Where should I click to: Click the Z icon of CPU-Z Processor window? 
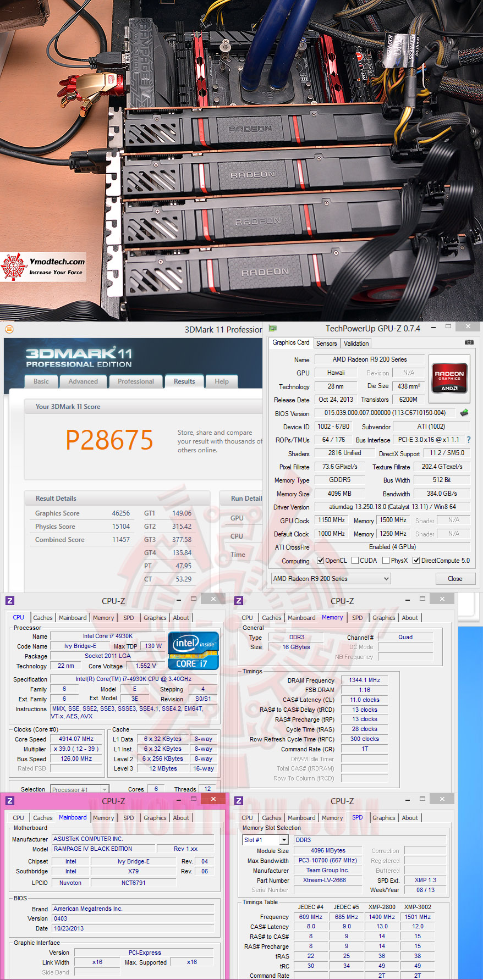tap(10, 601)
